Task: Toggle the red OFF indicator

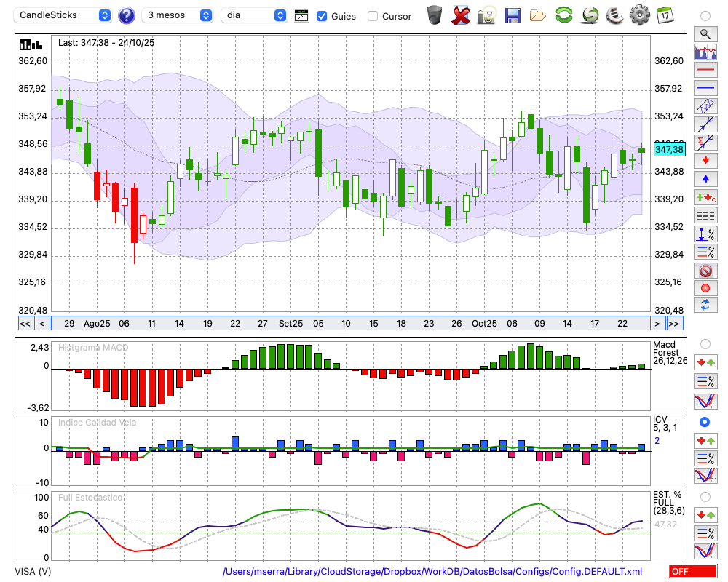Action: 693,571
